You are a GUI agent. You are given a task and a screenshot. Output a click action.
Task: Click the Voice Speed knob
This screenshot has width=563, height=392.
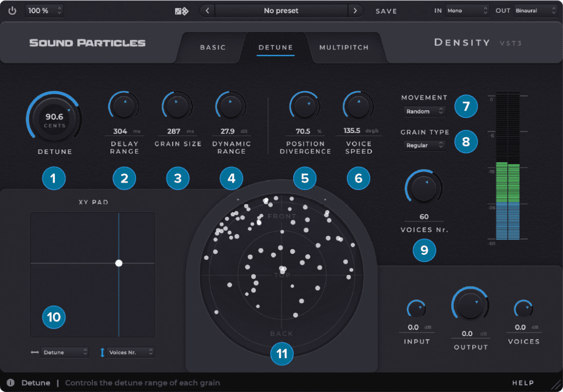[x=358, y=106]
